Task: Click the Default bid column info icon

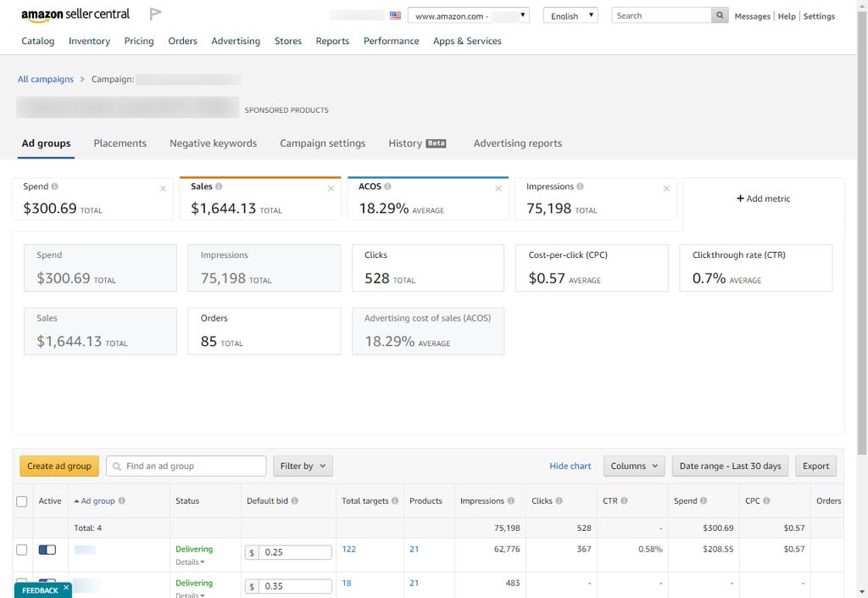Action: 294,500
